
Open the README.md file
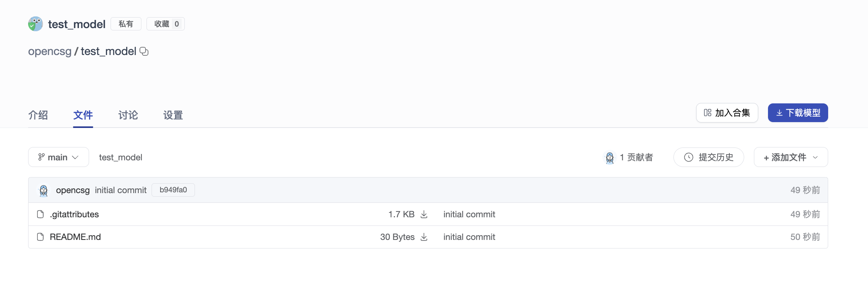tap(75, 237)
